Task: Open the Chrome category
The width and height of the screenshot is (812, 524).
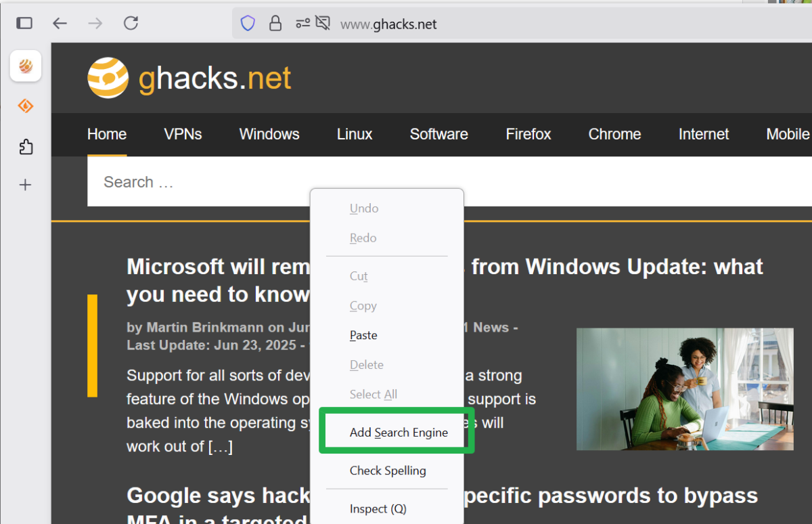Action: tap(614, 134)
